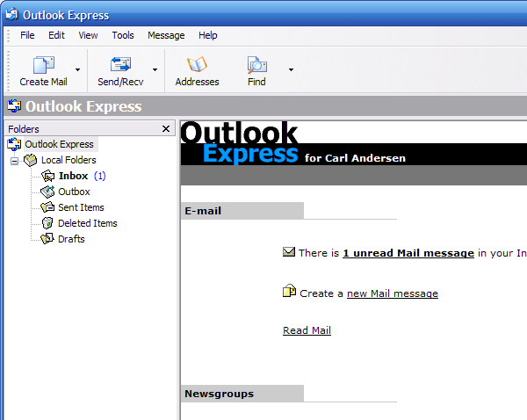Select the Inbox folder label
Image resolution: width=527 pixels, height=420 pixels.
point(73,176)
